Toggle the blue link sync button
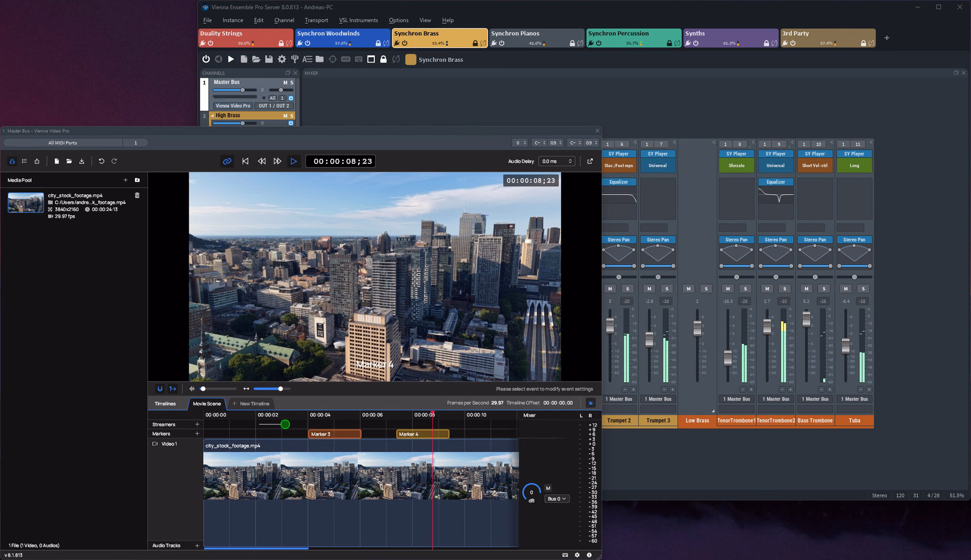 [x=227, y=161]
